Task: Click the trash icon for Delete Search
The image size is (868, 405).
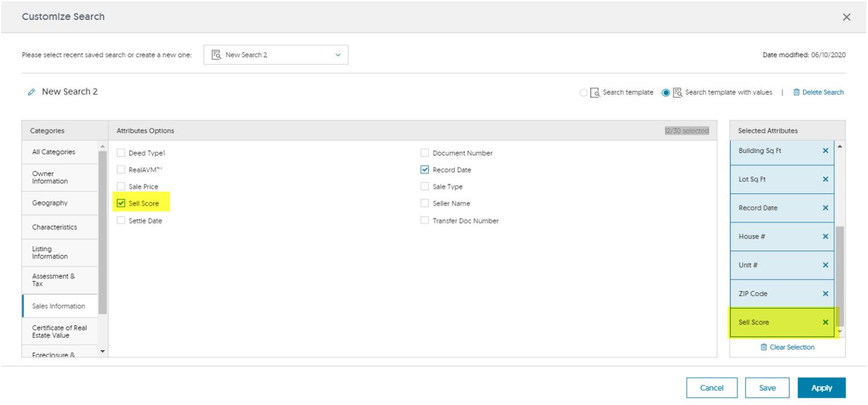Action: pos(796,92)
